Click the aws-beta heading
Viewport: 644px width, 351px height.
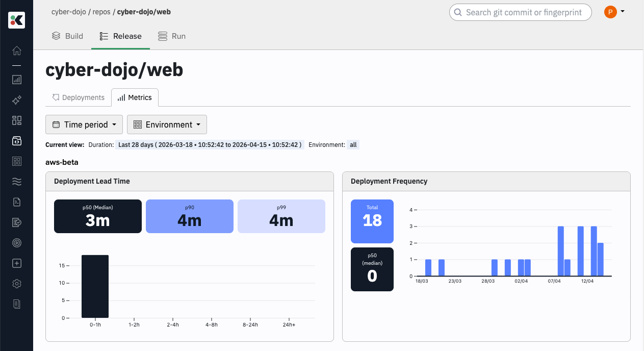pos(62,162)
